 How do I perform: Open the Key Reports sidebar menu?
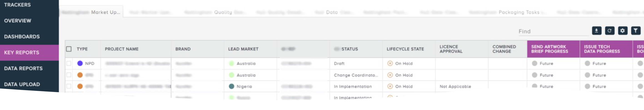[29, 53]
